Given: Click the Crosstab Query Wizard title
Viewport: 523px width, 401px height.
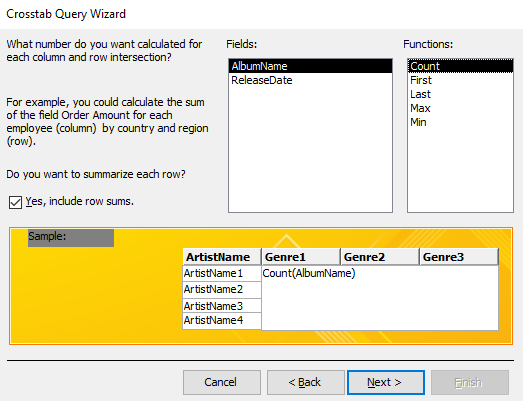Looking at the screenshot, I should coord(66,14).
